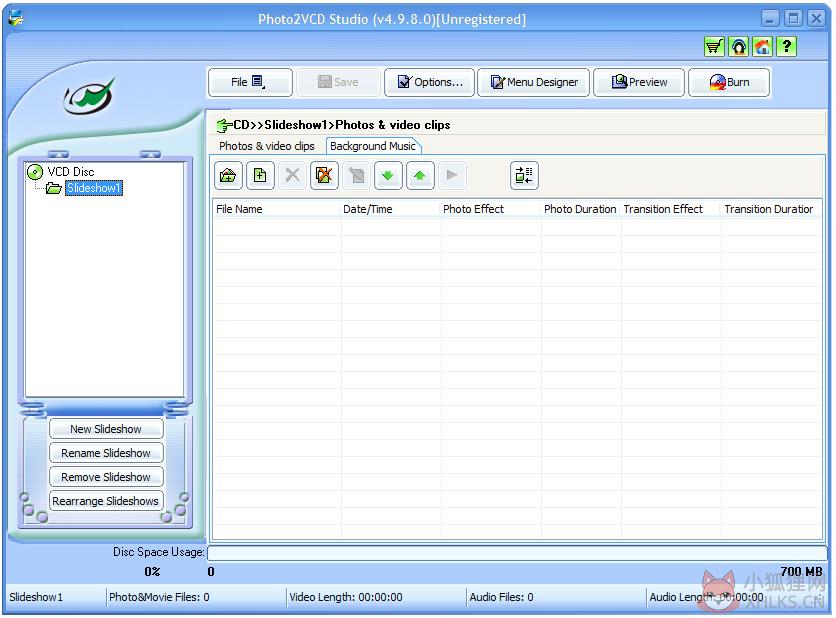836x618 pixels.
Task: Click the Transition Duration column header
Action: point(771,209)
